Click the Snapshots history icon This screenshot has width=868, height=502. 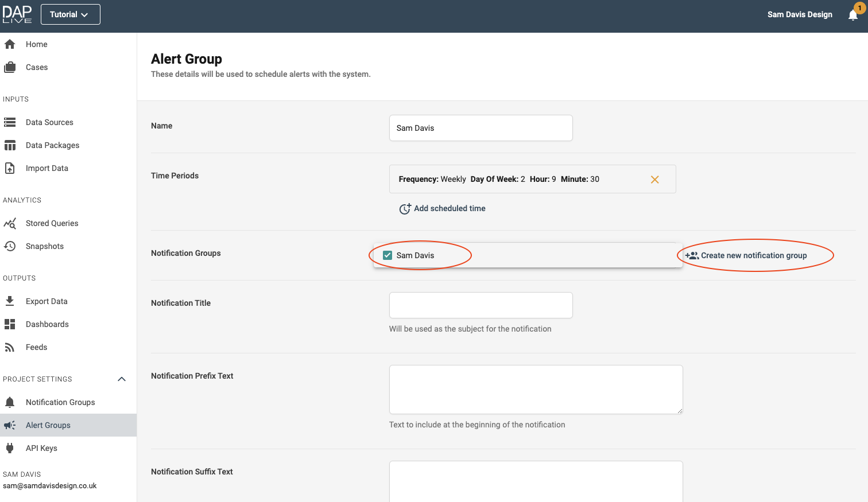coord(10,246)
